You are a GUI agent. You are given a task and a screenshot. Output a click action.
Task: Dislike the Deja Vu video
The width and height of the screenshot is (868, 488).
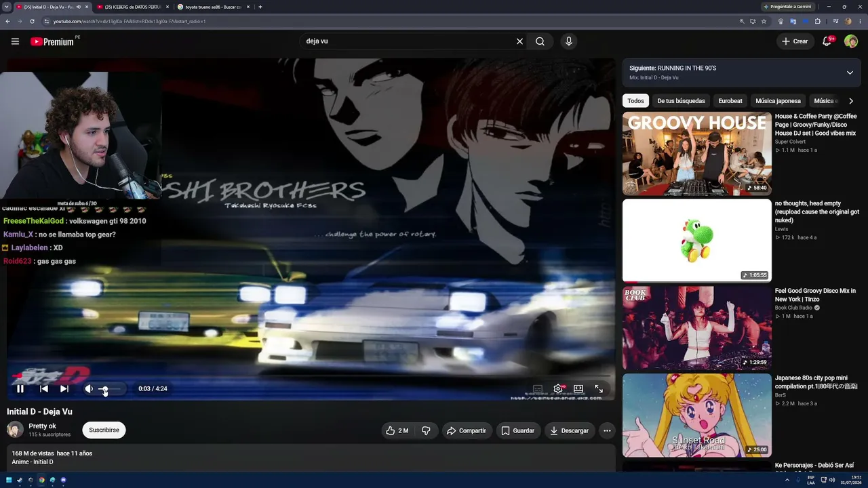426,430
